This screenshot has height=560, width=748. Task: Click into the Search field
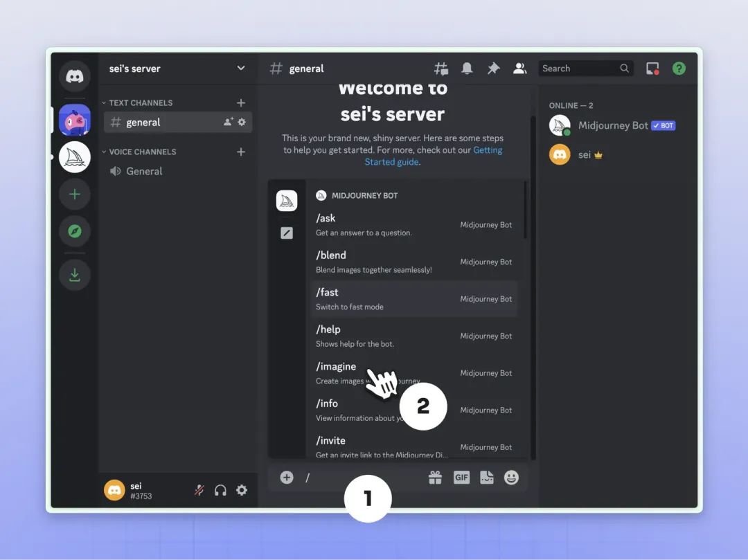click(586, 68)
